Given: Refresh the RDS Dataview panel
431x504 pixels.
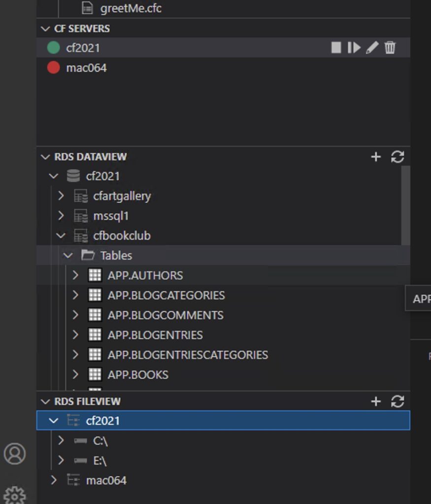Looking at the screenshot, I should pyautogui.click(x=398, y=157).
